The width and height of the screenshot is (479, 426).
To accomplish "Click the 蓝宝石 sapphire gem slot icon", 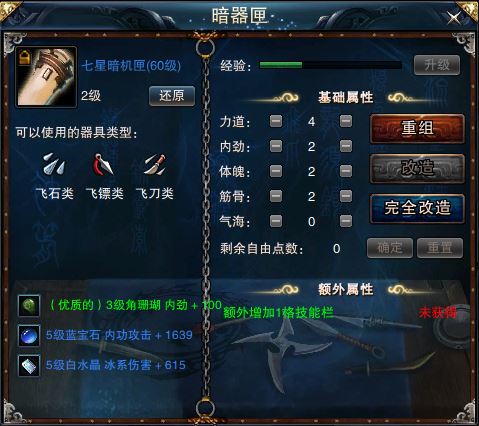I will click(x=29, y=335).
